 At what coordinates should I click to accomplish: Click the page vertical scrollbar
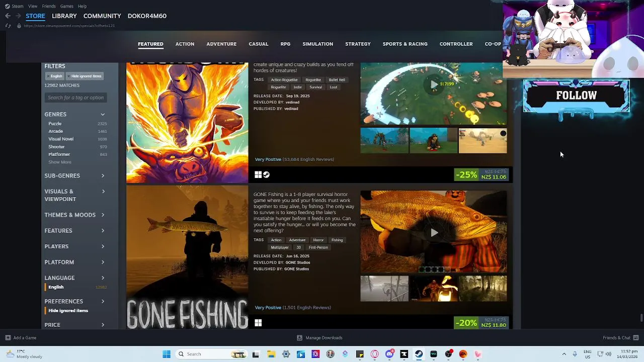[641, 318]
